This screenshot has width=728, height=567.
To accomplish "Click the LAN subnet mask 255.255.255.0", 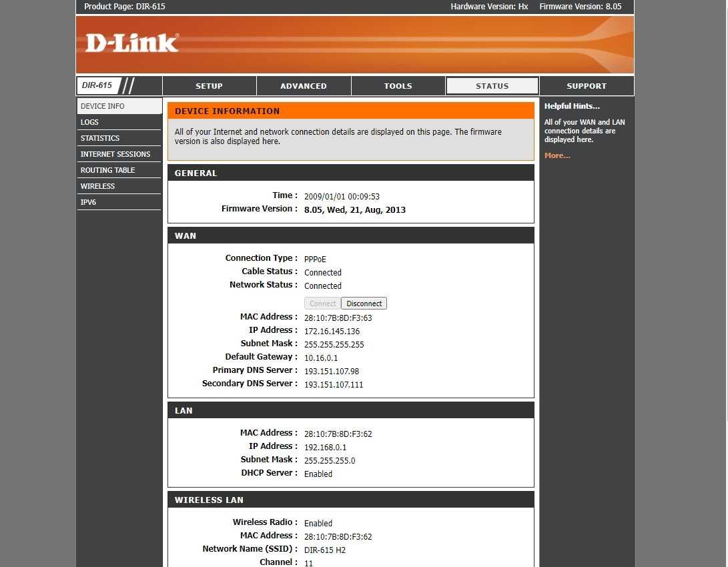I will click(x=330, y=461).
